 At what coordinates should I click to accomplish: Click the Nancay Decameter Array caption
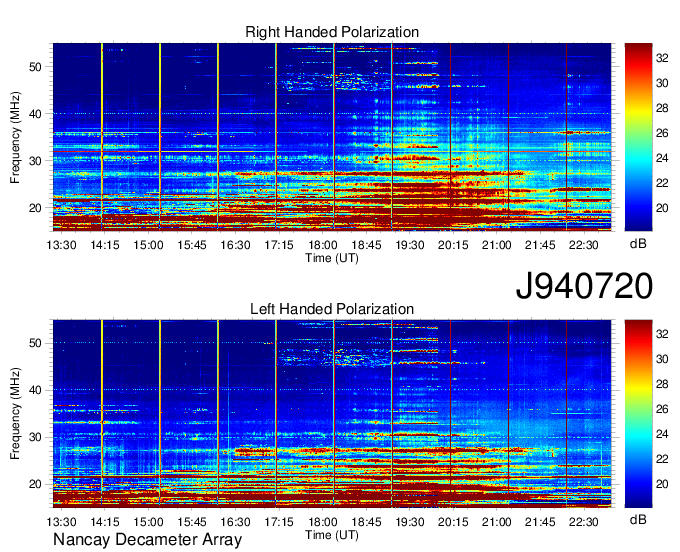click(x=147, y=540)
